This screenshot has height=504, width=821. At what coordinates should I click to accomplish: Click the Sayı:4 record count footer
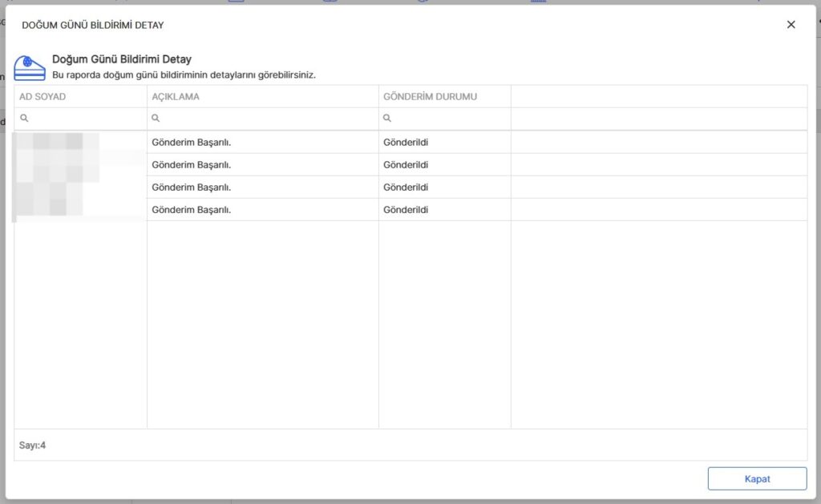coord(33,445)
